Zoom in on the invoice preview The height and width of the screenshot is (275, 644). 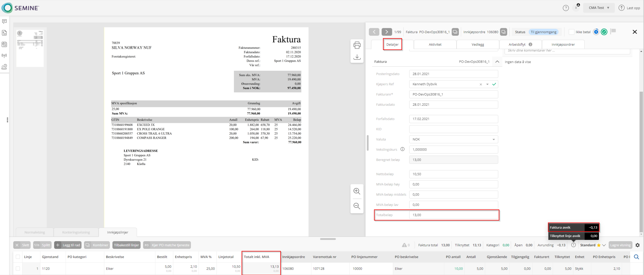click(357, 191)
